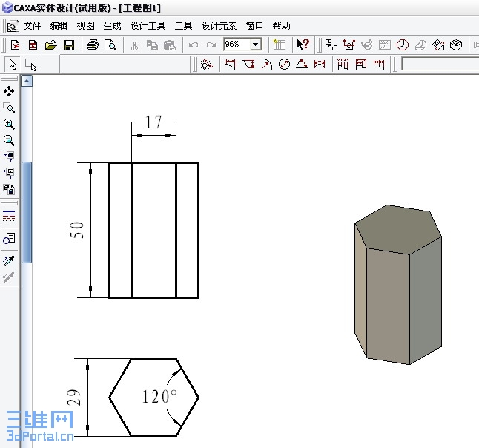479x448 pixels.
Task: Open the 窗口 menu
Action: 254,26
